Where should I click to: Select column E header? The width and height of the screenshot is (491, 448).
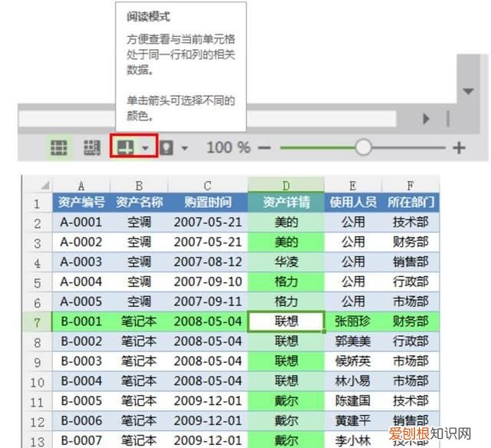click(353, 186)
